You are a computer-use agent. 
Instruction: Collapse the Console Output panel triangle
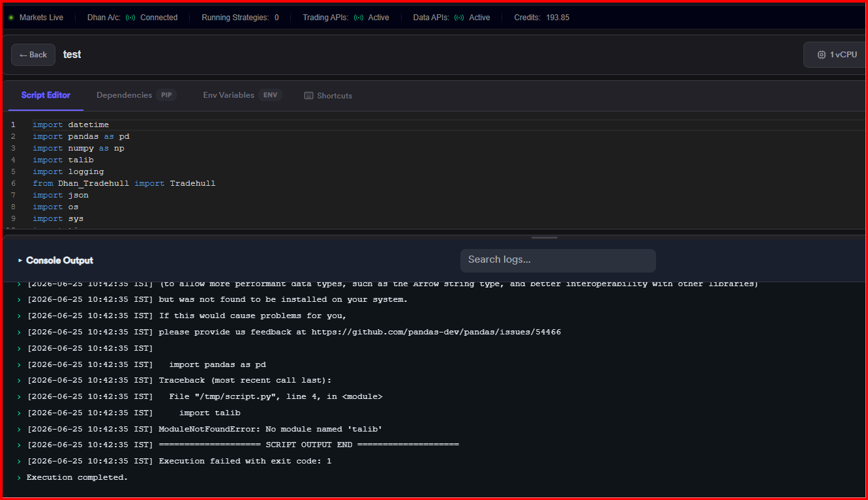pyautogui.click(x=20, y=260)
